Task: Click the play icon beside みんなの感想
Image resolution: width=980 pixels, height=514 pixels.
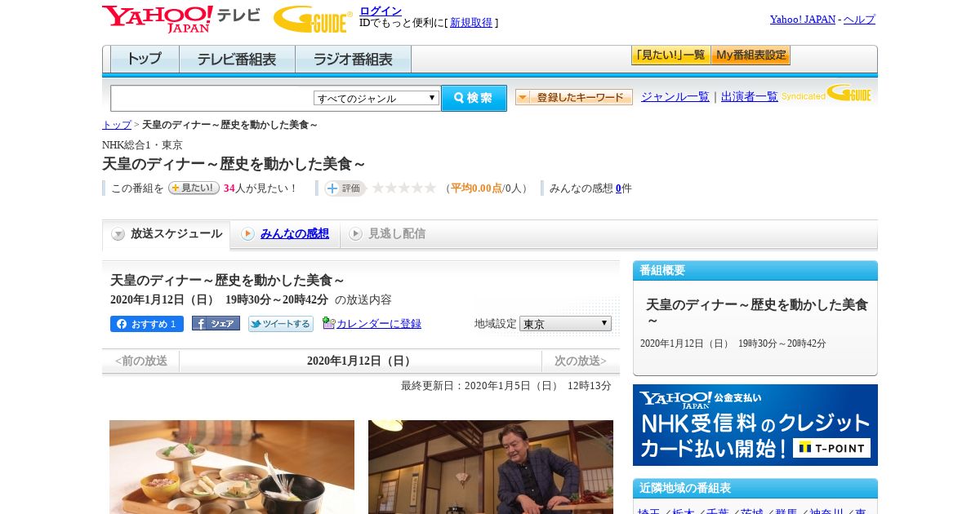Action: click(247, 234)
